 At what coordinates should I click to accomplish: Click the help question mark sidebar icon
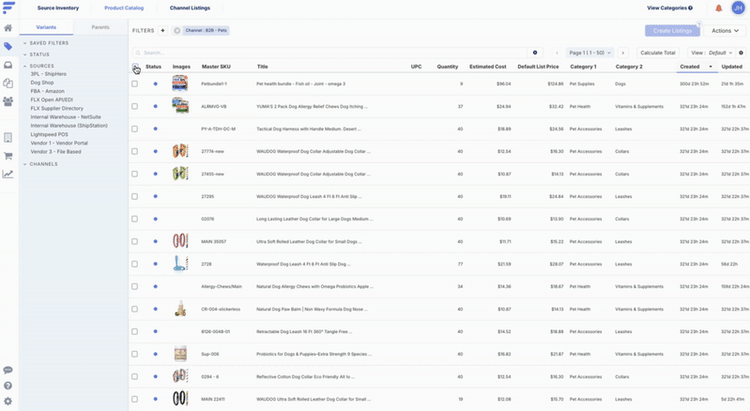(x=8, y=386)
